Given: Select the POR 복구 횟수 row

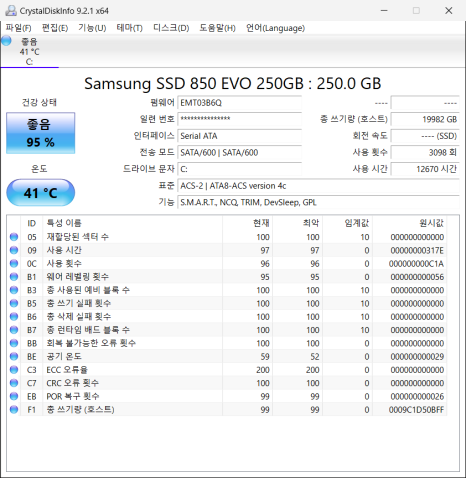Looking at the screenshot, I should coord(227,396).
